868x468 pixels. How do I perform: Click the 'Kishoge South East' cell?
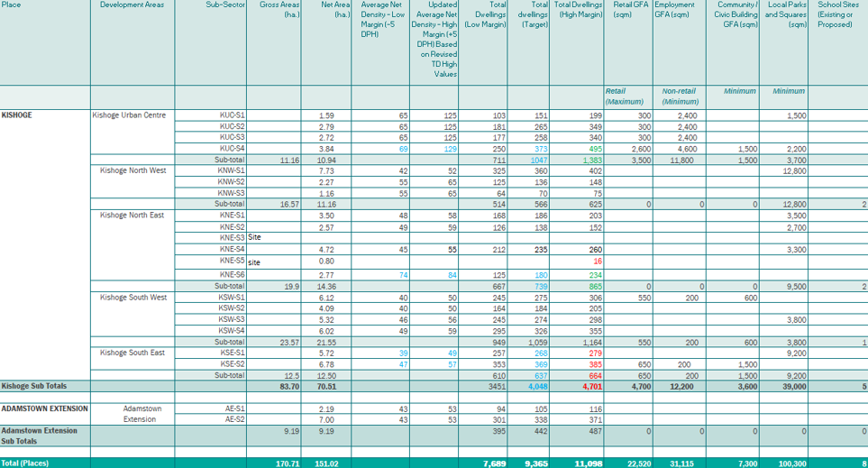coord(132,353)
